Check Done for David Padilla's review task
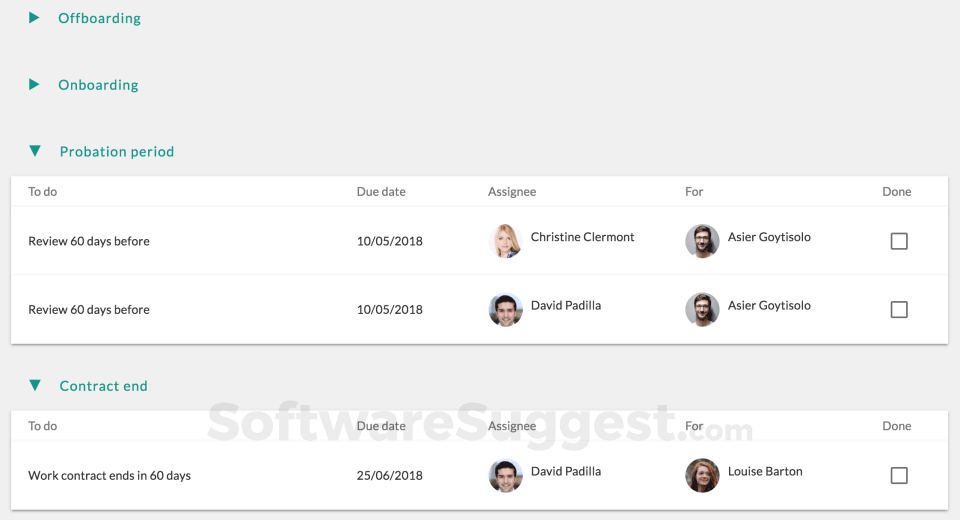Screen dimensions: 960x520 click(899, 310)
